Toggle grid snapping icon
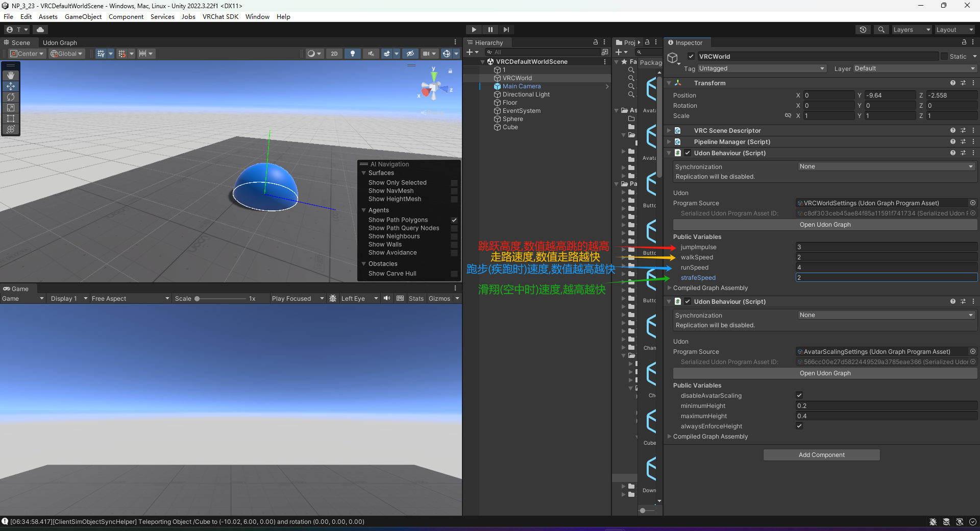The image size is (980, 531). coord(101,54)
